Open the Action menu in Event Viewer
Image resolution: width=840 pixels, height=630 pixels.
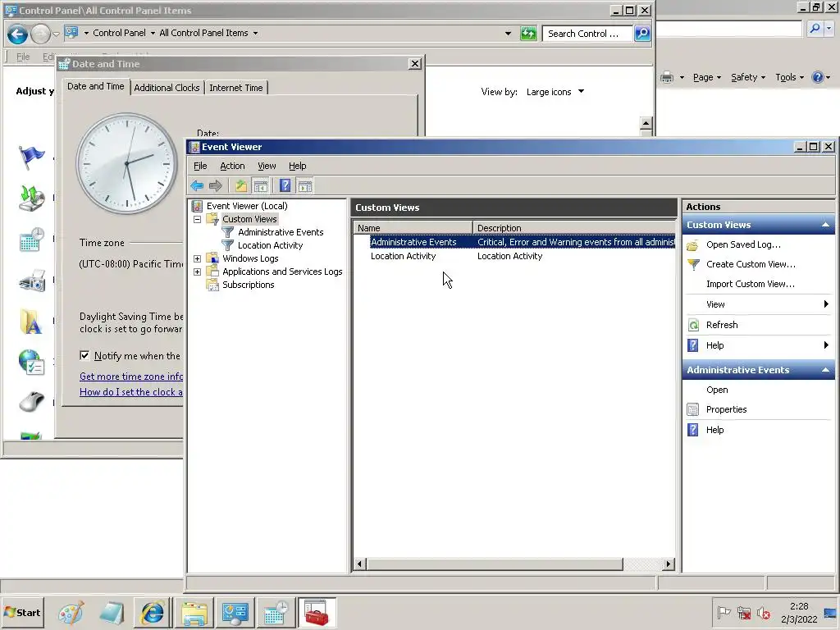click(232, 166)
